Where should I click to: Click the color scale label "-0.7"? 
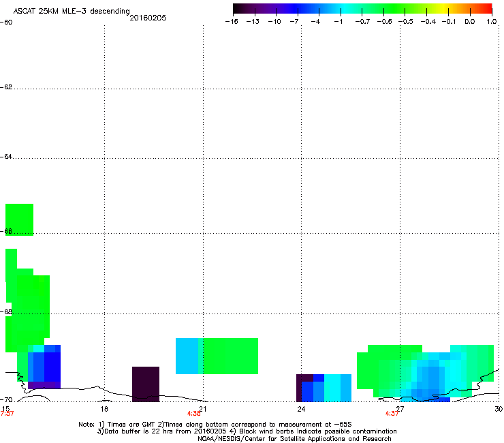(362, 22)
